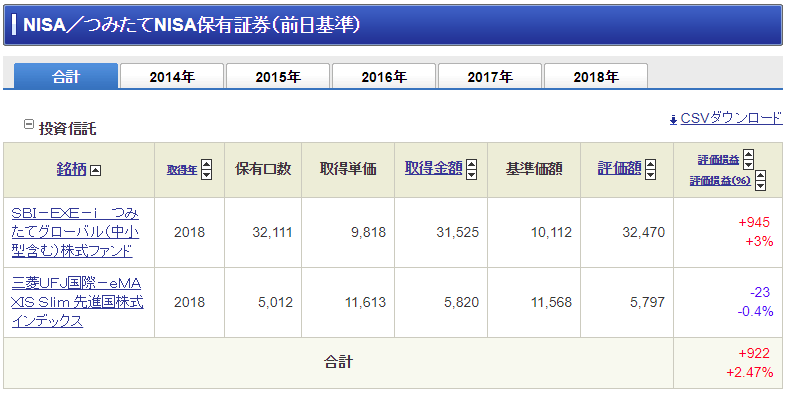Open the 2016年 tab
797x394 pixels.
(x=384, y=76)
